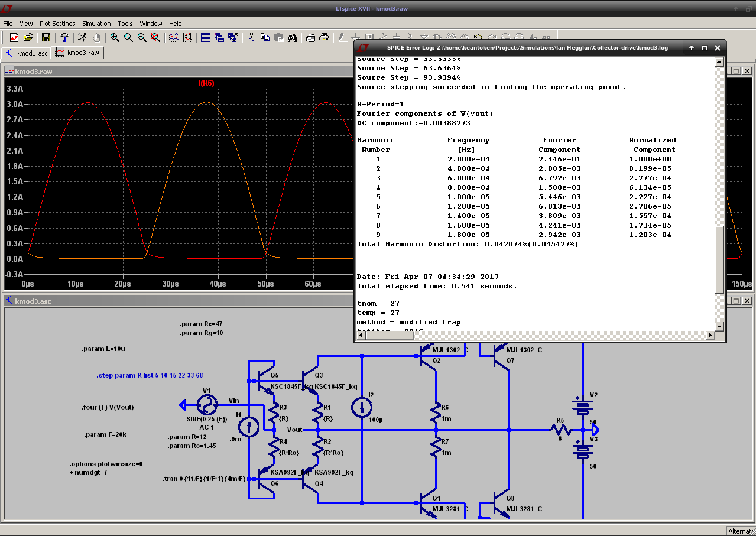Select current source I1 symbol

[249, 427]
